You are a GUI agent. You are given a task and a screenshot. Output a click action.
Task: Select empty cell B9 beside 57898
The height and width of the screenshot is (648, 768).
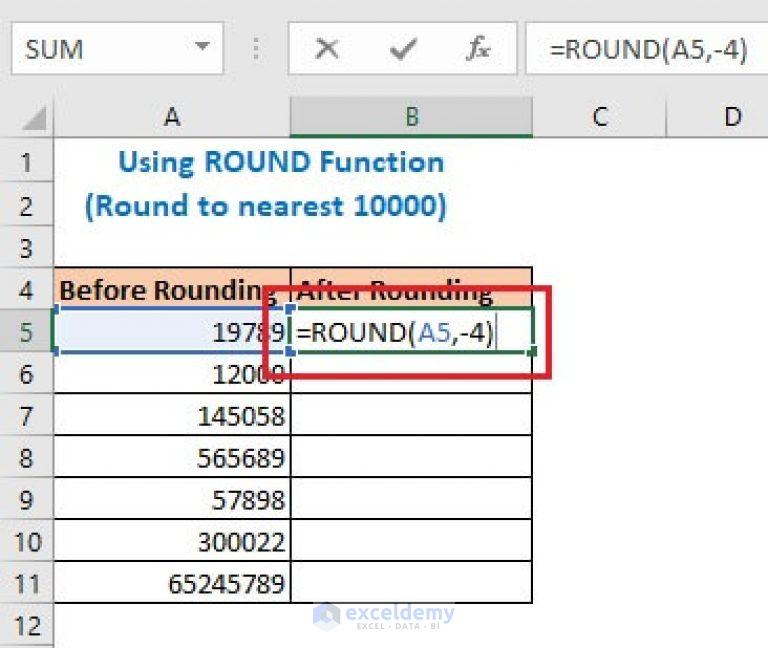pyautogui.click(x=411, y=499)
